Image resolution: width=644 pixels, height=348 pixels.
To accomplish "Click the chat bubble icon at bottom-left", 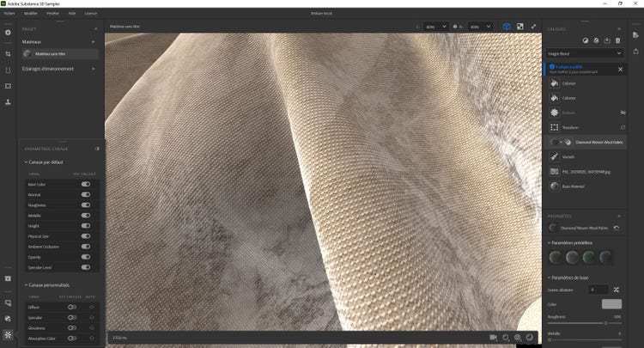I will tap(8, 302).
